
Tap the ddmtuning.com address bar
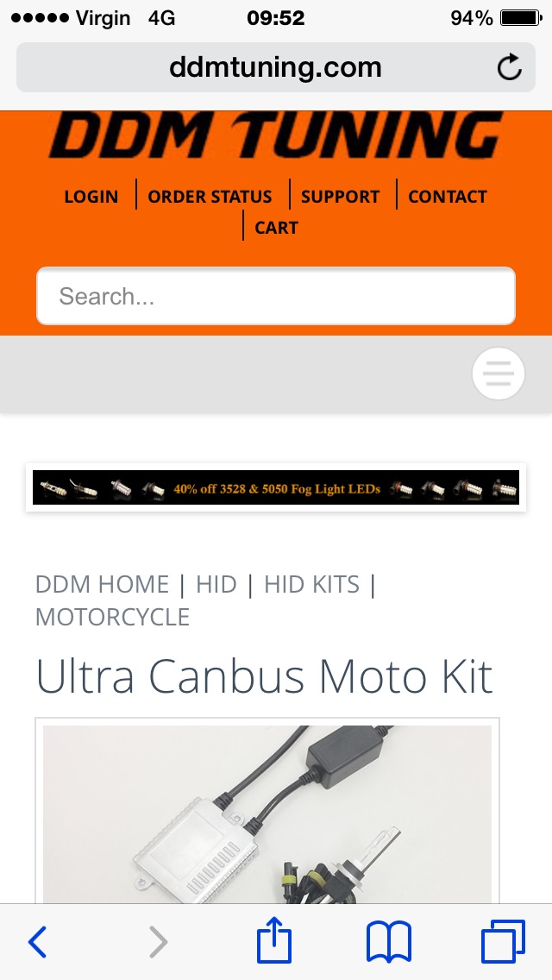pos(276,67)
